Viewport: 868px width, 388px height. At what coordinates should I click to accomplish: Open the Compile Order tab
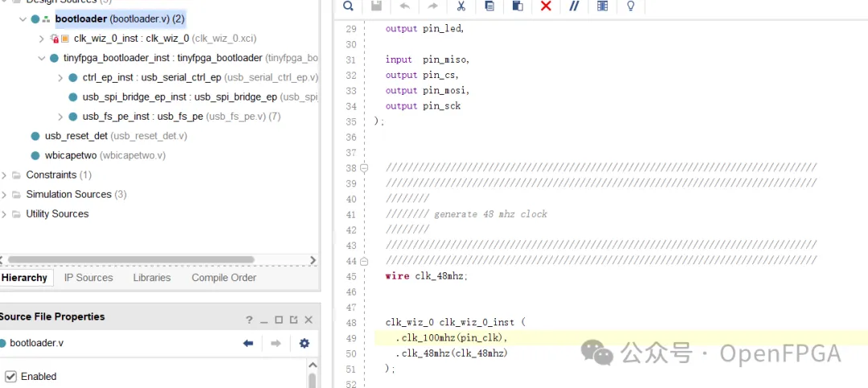point(223,278)
